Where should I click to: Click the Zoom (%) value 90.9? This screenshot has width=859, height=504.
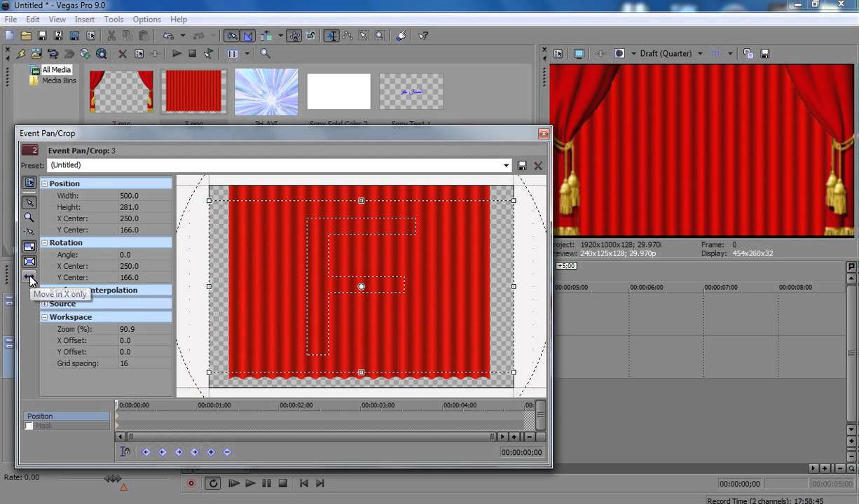127,329
